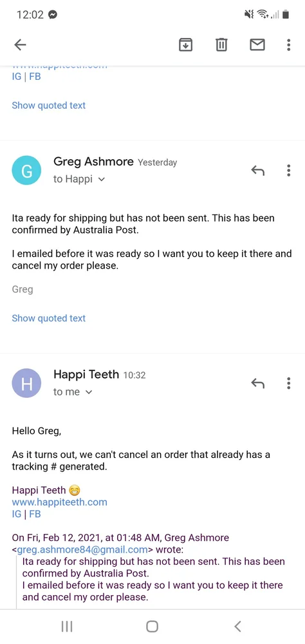The height and width of the screenshot is (644, 305).
Task: Show quoted text in the top message
Action: point(48,106)
